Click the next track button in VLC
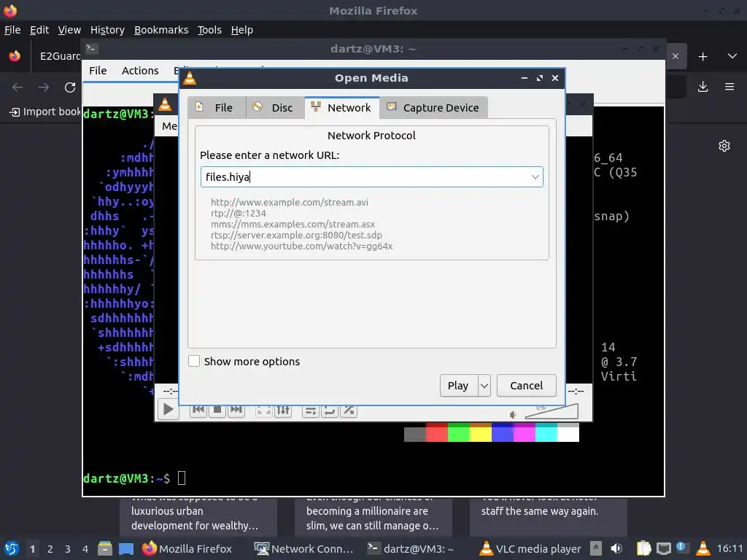This screenshot has width=747, height=560. (x=236, y=410)
